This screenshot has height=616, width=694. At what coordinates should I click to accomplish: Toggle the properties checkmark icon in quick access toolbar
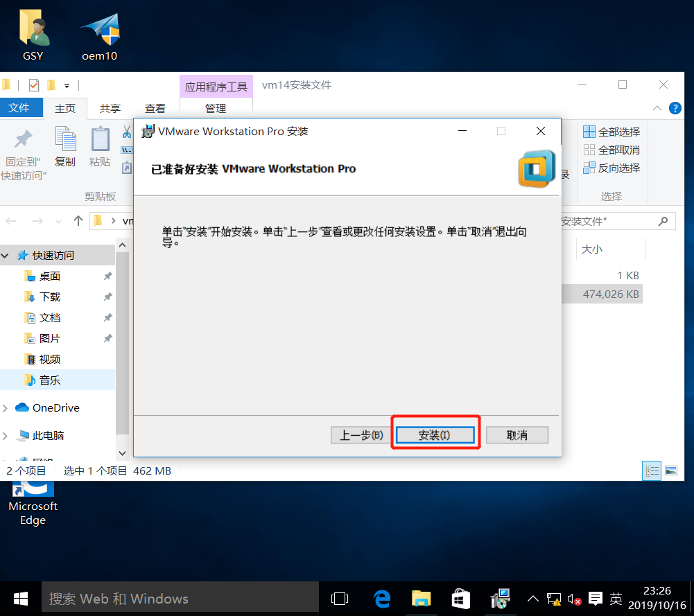click(34, 85)
